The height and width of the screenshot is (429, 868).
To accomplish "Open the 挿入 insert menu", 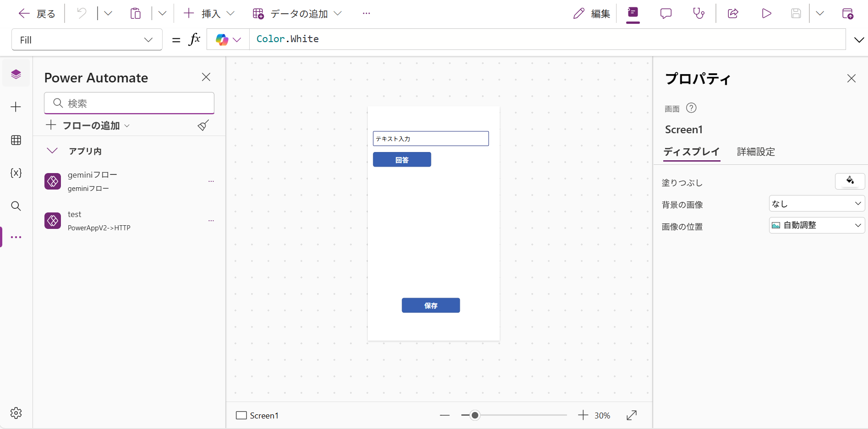I will point(209,14).
